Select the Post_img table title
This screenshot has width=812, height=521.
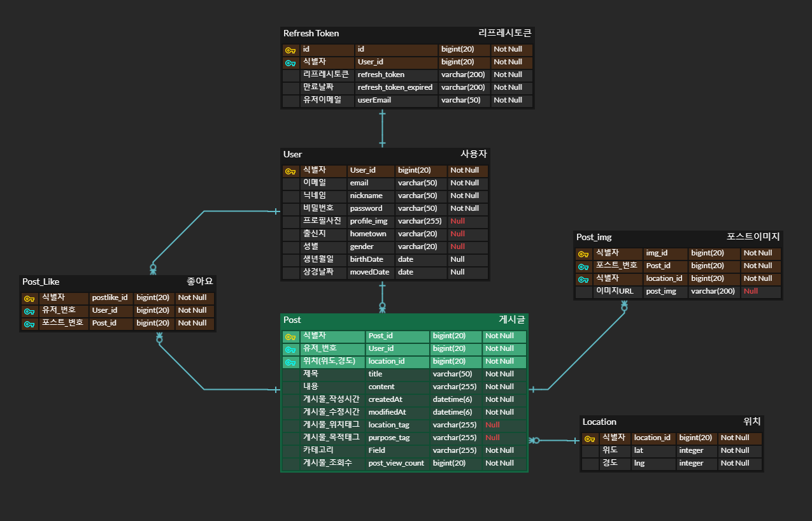point(594,237)
